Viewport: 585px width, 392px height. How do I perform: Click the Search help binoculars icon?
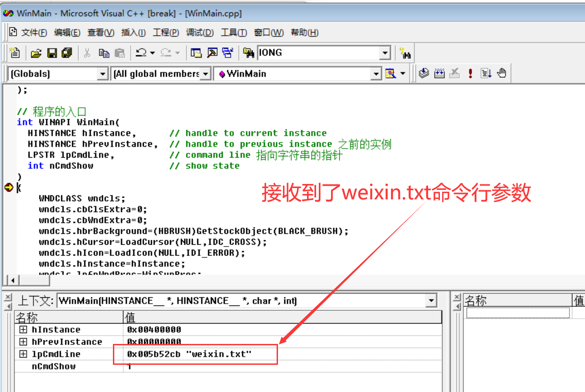pyautogui.click(x=405, y=53)
